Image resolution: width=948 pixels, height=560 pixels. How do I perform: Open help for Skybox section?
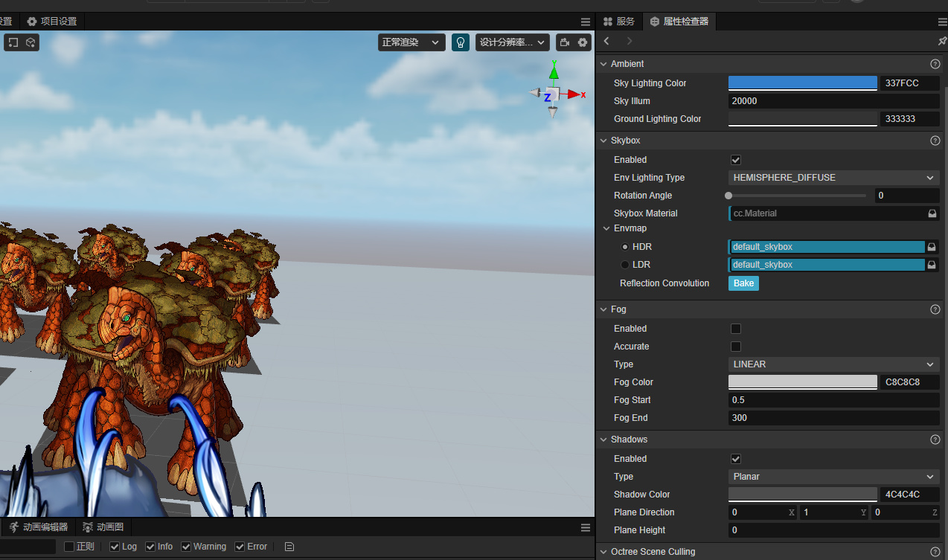point(935,141)
